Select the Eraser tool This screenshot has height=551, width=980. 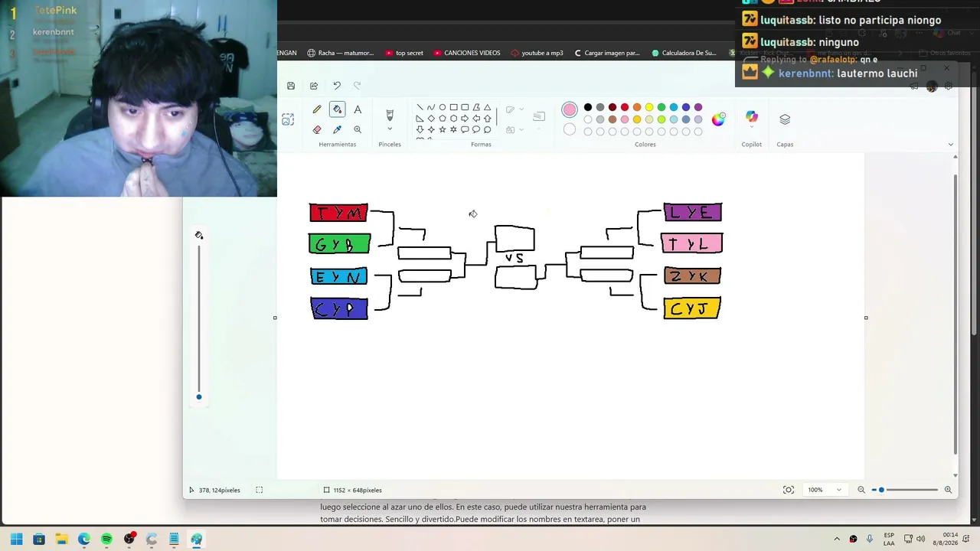coord(317,129)
